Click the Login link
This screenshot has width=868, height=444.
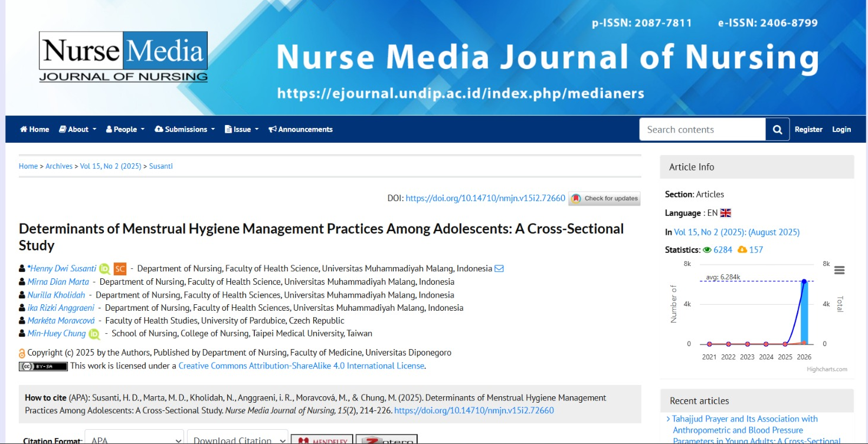(x=841, y=129)
